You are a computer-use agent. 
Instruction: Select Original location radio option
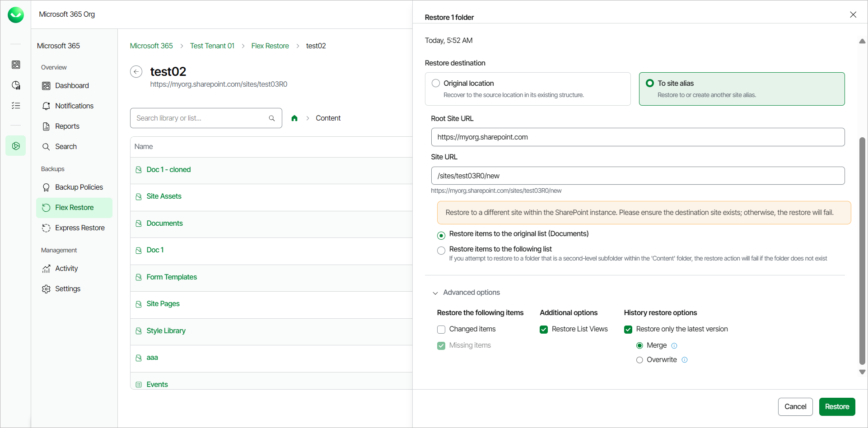tap(436, 83)
